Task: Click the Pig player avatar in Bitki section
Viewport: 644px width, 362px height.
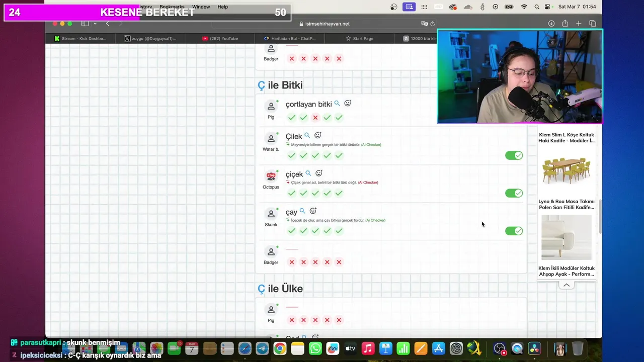Action: [271, 107]
